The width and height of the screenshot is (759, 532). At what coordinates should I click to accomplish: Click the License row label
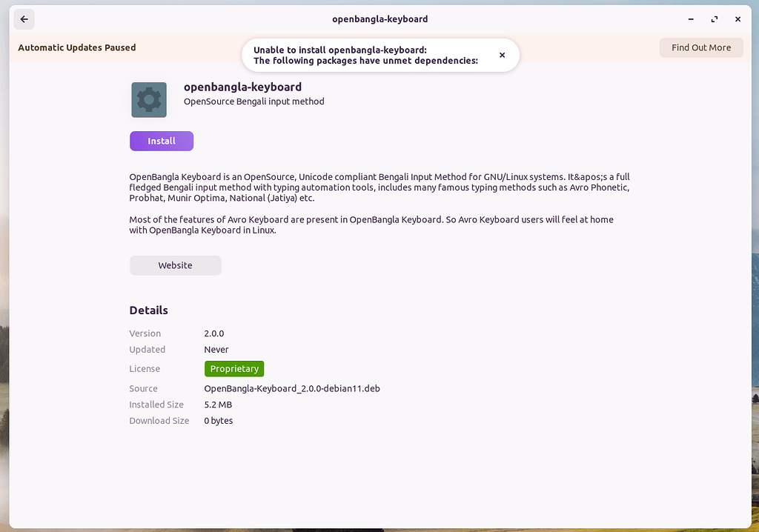point(145,368)
